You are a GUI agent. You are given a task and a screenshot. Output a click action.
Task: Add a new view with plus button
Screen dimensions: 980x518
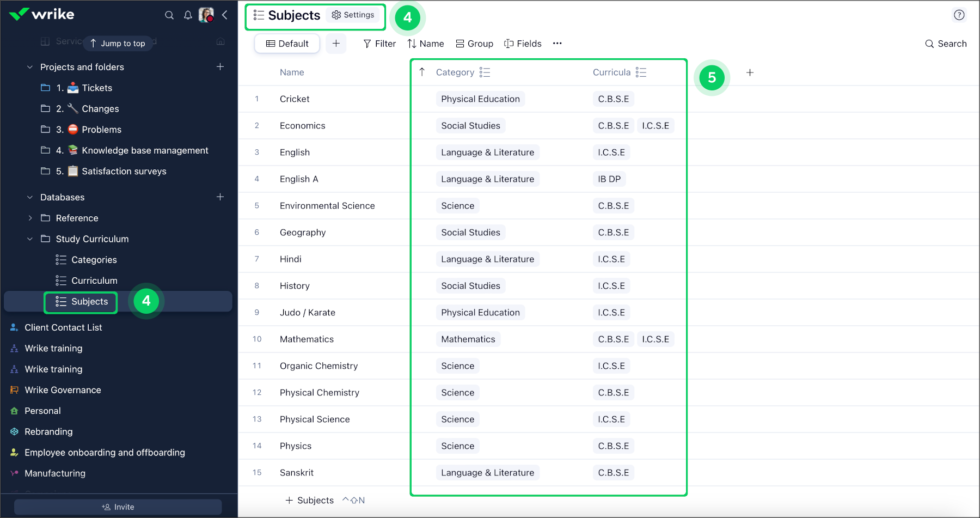click(336, 44)
